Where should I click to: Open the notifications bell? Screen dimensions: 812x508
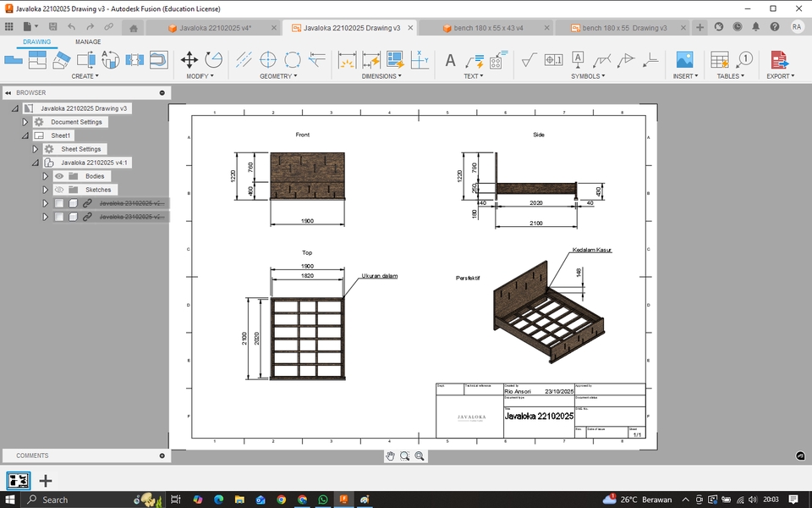coord(756,26)
